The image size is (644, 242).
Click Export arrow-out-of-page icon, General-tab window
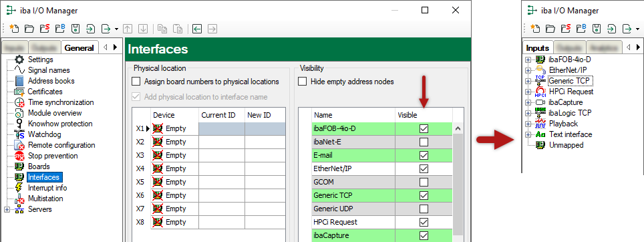[x=106, y=29]
